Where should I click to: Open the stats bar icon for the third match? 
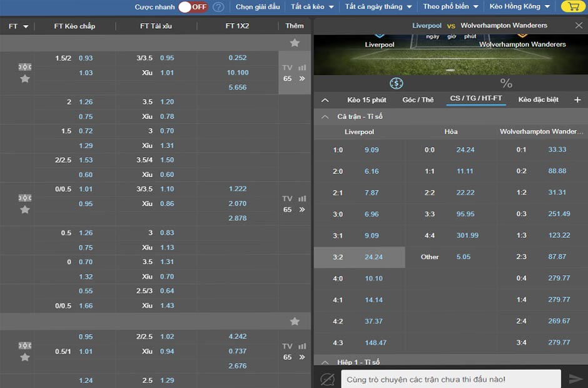pos(302,346)
